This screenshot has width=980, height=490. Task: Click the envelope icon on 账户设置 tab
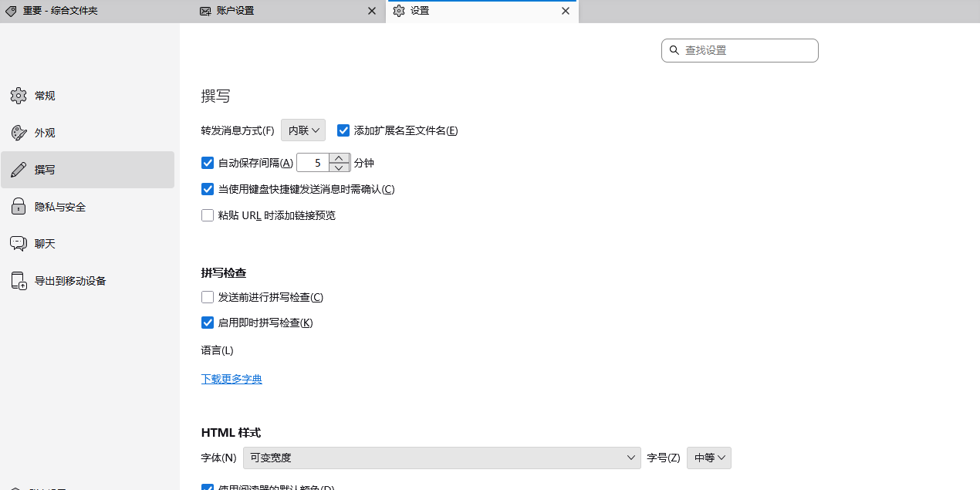pyautogui.click(x=205, y=11)
